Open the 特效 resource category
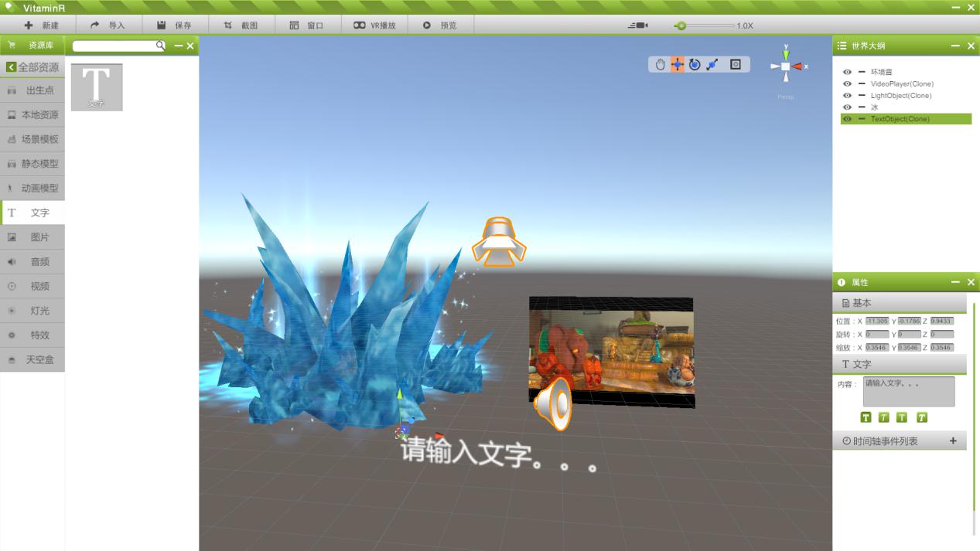This screenshot has height=551, width=980. tap(32, 335)
